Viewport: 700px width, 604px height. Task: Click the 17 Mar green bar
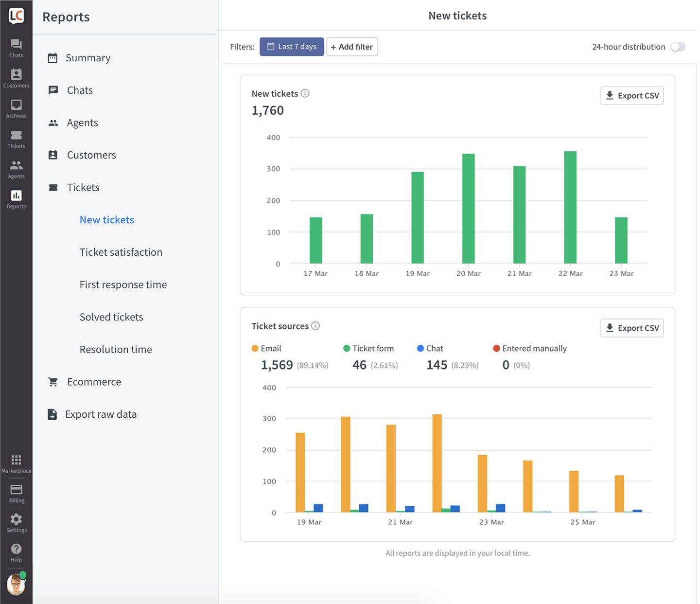pos(316,240)
